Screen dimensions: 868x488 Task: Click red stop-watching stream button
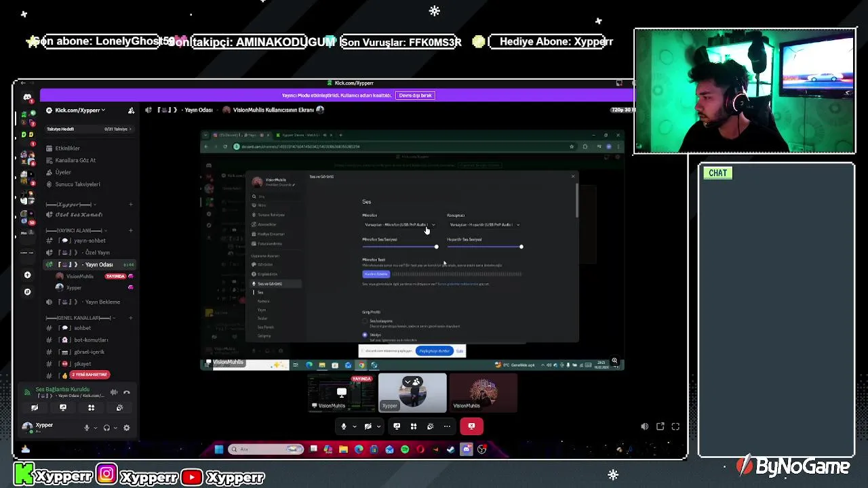coord(471,426)
